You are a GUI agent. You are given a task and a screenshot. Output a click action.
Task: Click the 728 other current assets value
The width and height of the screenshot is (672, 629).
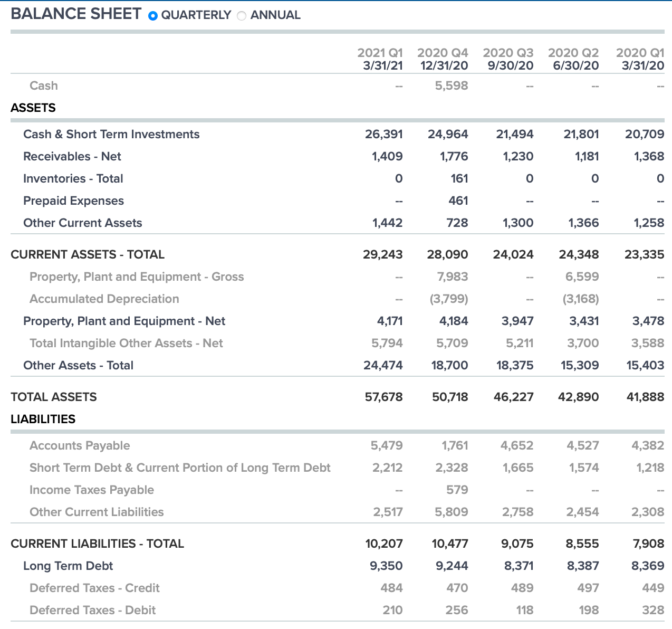pyautogui.click(x=457, y=223)
